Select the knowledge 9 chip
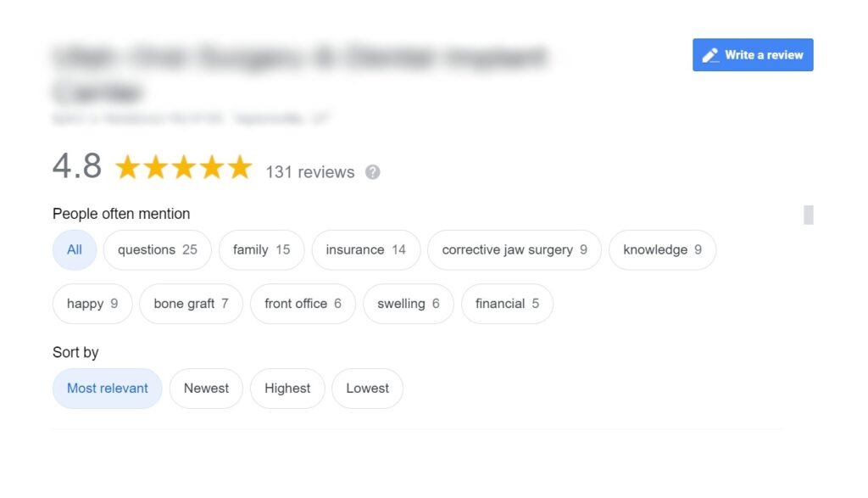This screenshot has height=498, width=868. coord(663,249)
